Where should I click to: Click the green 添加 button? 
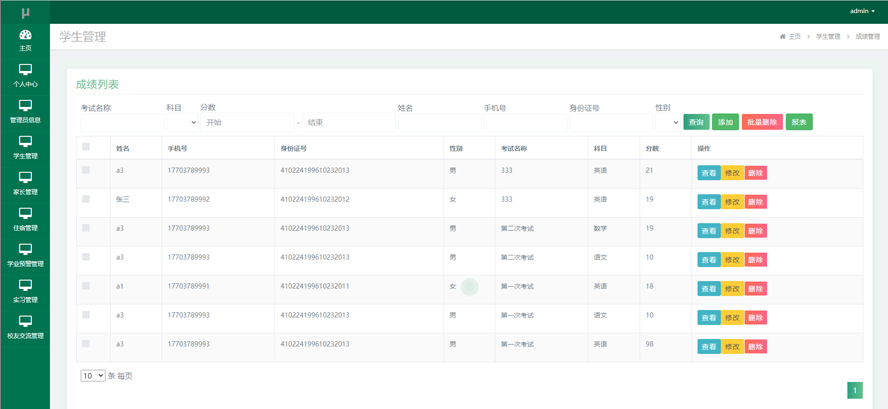point(725,122)
